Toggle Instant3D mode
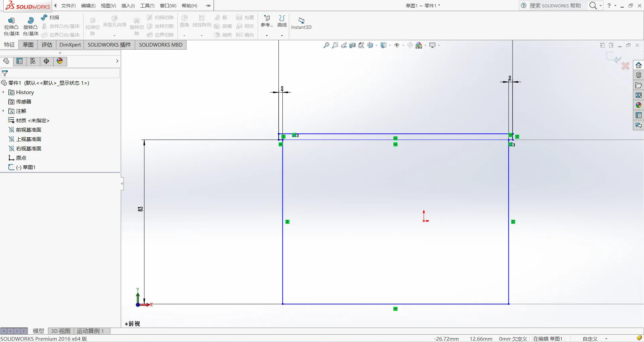644x342 pixels. [301, 23]
